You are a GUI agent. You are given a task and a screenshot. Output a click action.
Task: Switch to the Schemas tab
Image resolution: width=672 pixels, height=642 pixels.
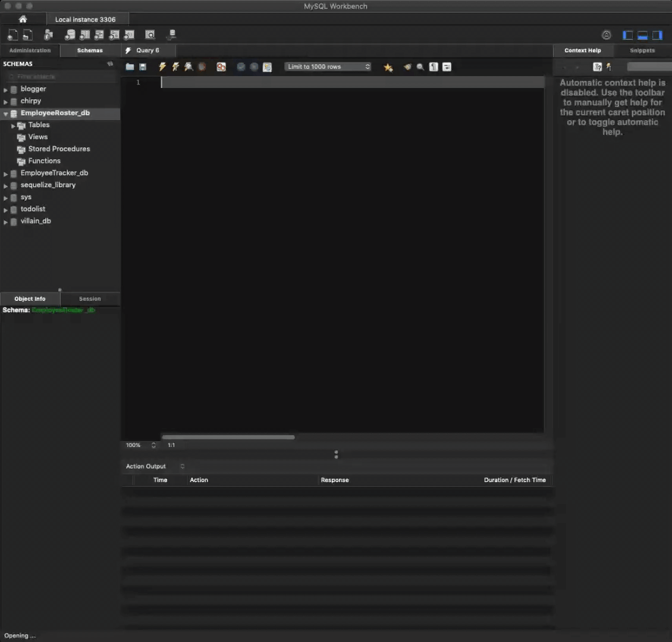pos(90,51)
